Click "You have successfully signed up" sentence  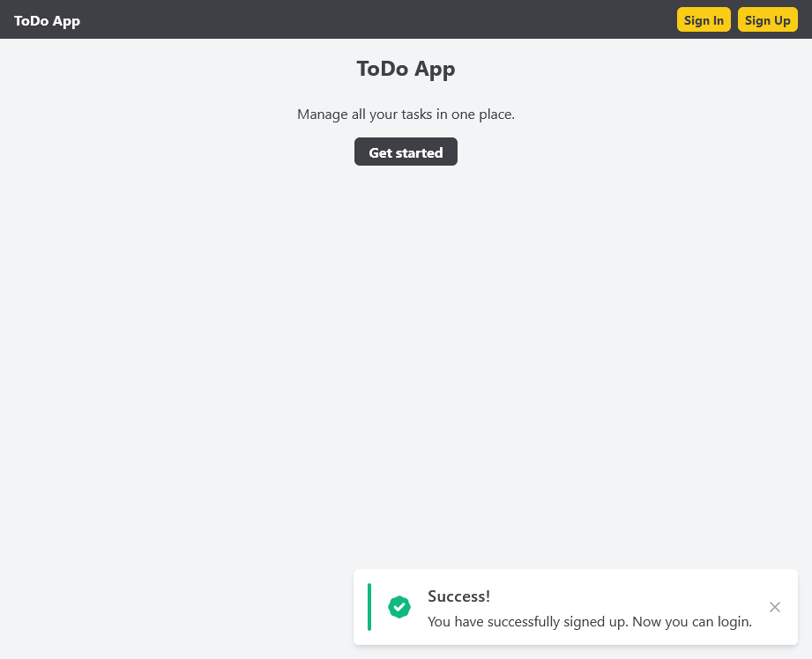[527, 622]
